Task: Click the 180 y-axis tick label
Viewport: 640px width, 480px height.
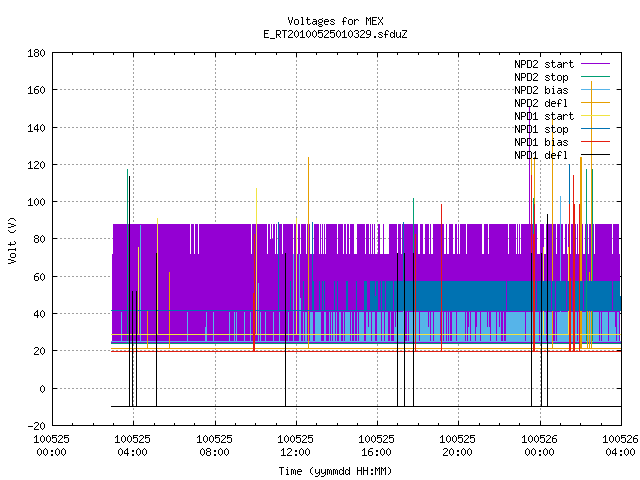Action: (36, 53)
